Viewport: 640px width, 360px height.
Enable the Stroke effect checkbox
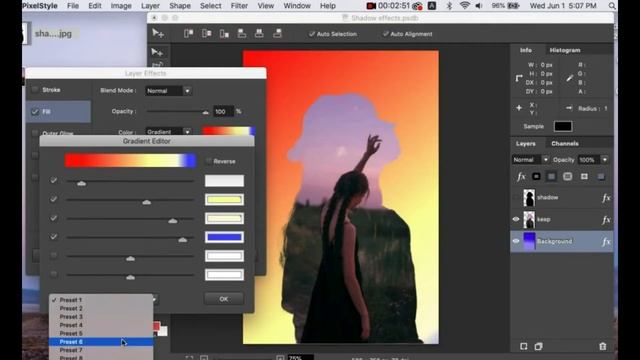35,89
